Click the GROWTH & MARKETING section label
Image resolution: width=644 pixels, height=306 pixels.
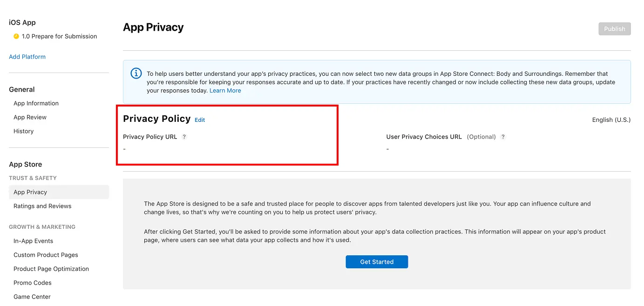42,227
